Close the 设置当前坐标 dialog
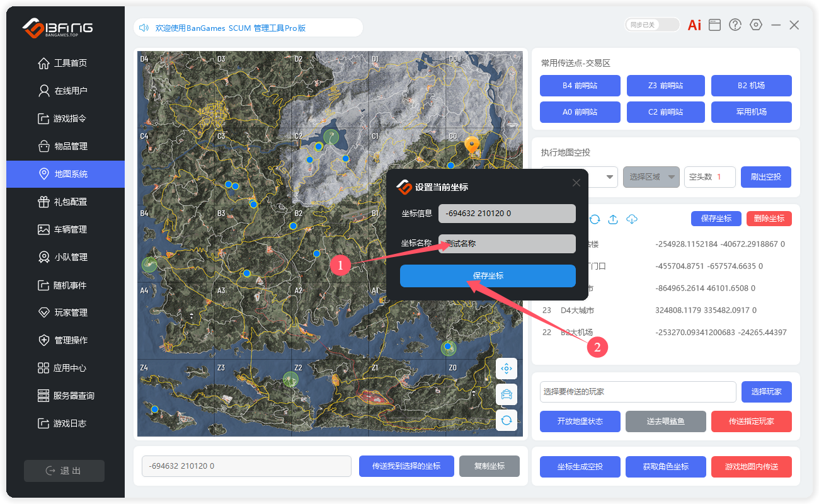This screenshot has height=504, width=819. [576, 183]
